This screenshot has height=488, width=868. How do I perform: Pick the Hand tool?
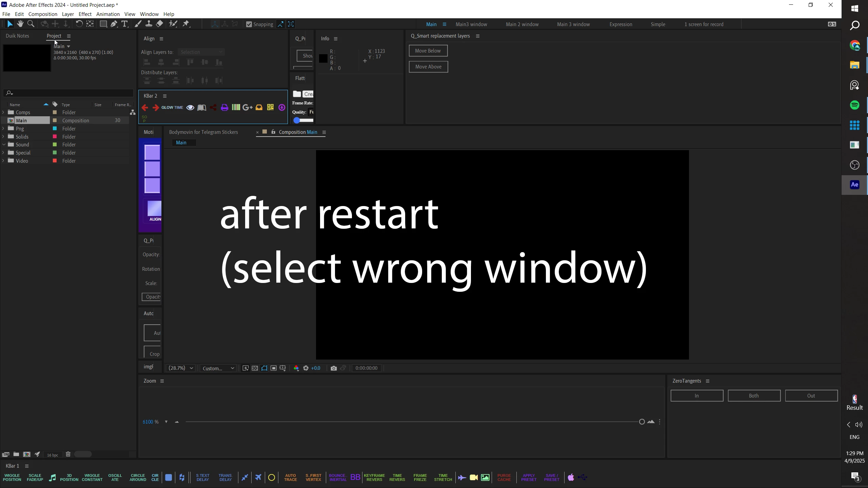click(20, 24)
